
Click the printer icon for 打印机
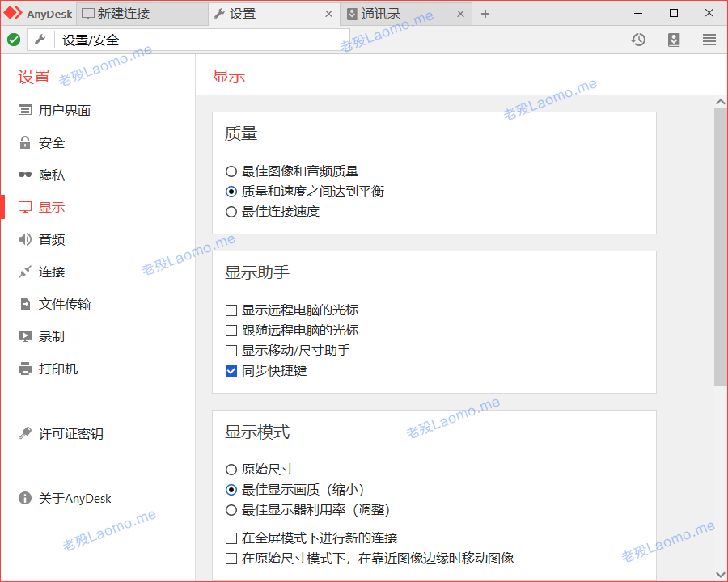(x=24, y=369)
